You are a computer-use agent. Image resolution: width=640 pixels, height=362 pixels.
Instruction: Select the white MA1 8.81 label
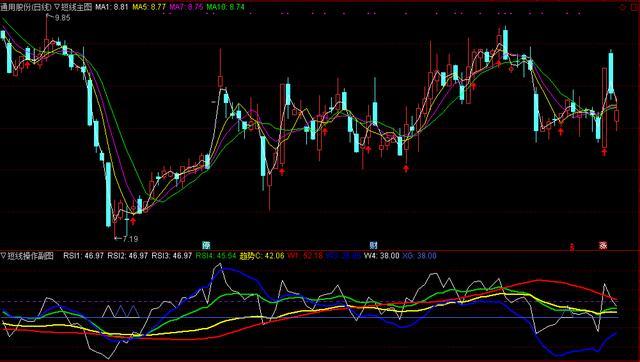112,7
